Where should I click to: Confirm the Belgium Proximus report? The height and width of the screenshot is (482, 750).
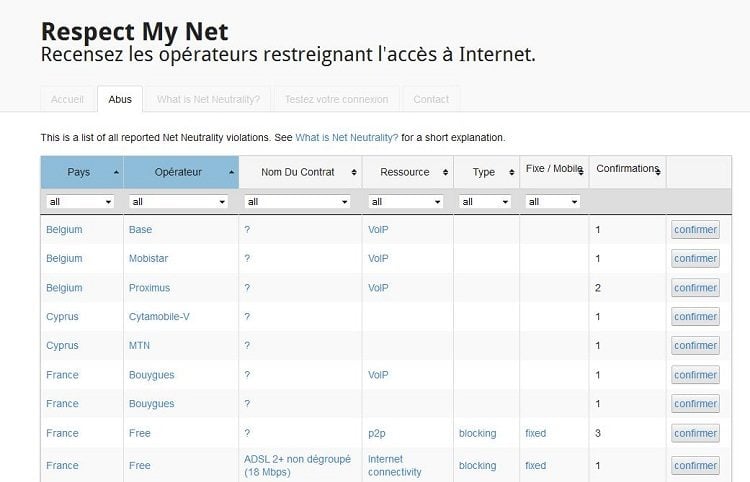click(695, 288)
